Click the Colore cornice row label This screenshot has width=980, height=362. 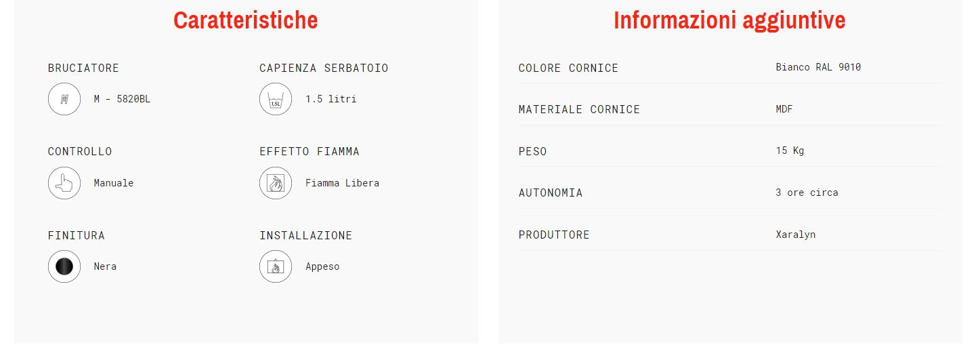coord(568,68)
